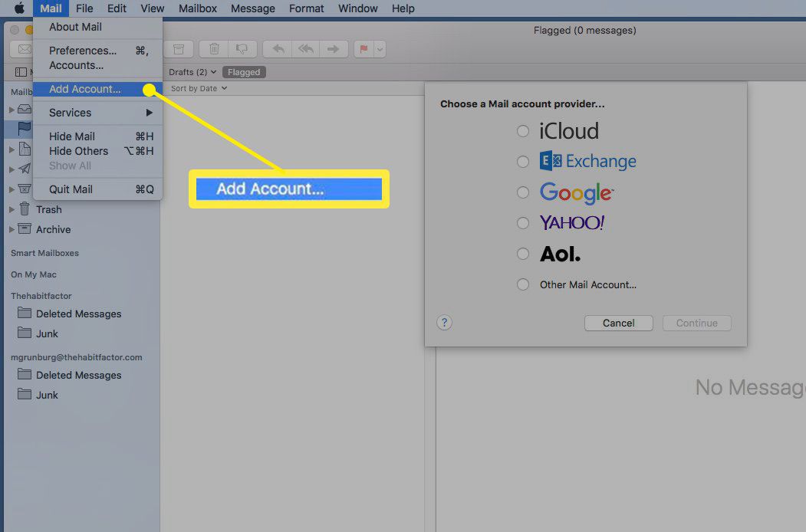Choose Hide Mail menu item
Screen dimensions: 806x532
coord(97,136)
